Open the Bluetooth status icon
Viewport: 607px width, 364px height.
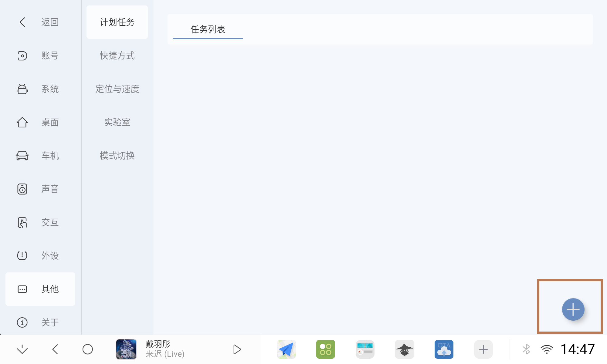tap(527, 349)
